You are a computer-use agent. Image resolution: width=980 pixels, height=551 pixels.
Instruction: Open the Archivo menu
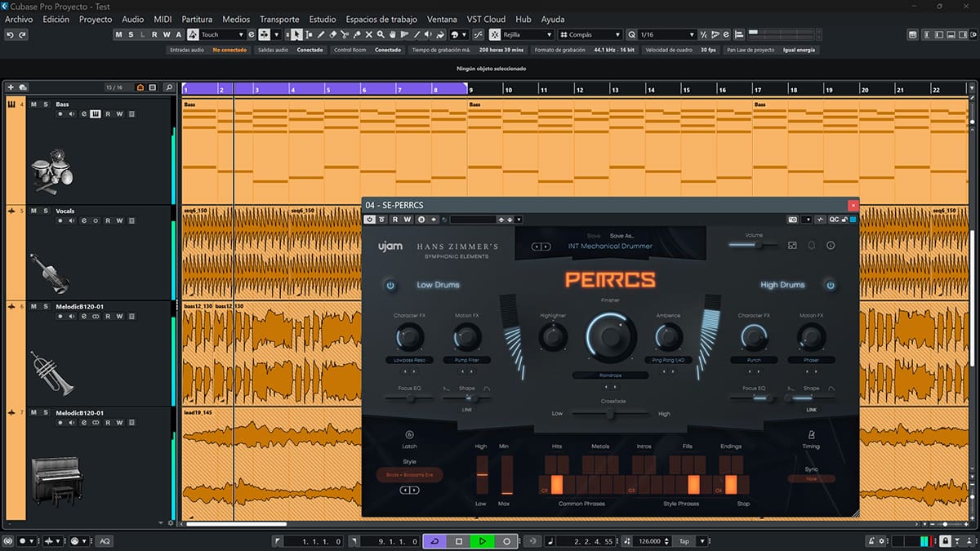[x=19, y=19]
